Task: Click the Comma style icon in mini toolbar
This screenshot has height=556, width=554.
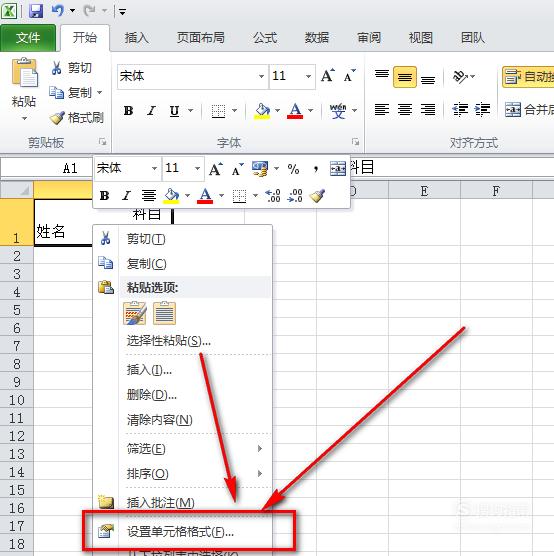Action: tap(316, 169)
